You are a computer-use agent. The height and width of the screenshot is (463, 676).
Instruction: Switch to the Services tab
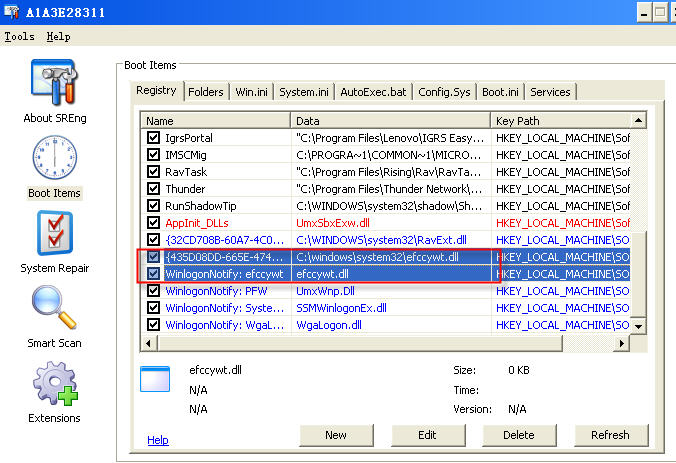coord(550,92)
